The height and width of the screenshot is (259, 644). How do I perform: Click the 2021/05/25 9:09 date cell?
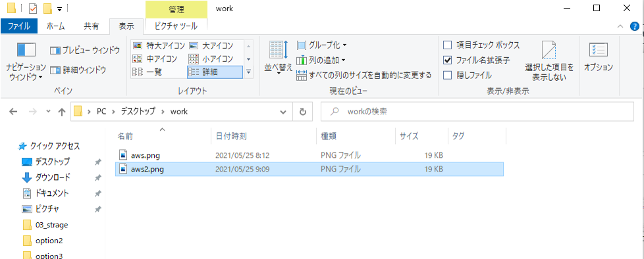point(242,169)
